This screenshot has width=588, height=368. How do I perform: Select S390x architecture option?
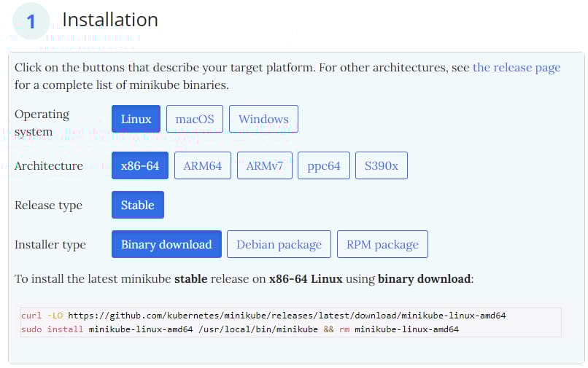pyautogui.click(x=382, y=165)
